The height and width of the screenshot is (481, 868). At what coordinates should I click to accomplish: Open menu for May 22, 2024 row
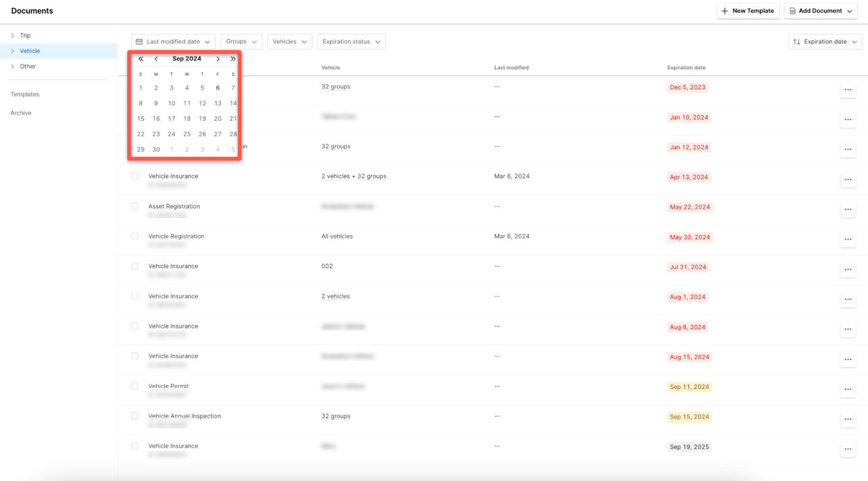pos(848,209)
